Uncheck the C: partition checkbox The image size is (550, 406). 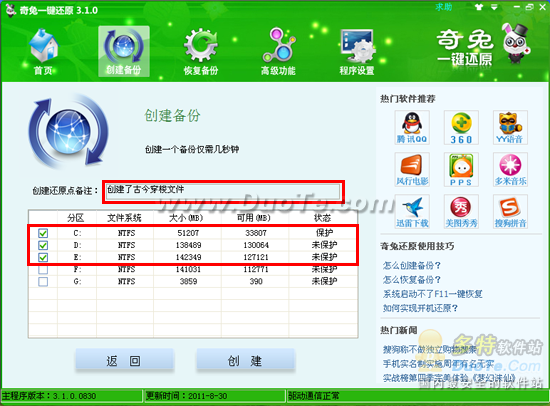(x=43, y=233)
